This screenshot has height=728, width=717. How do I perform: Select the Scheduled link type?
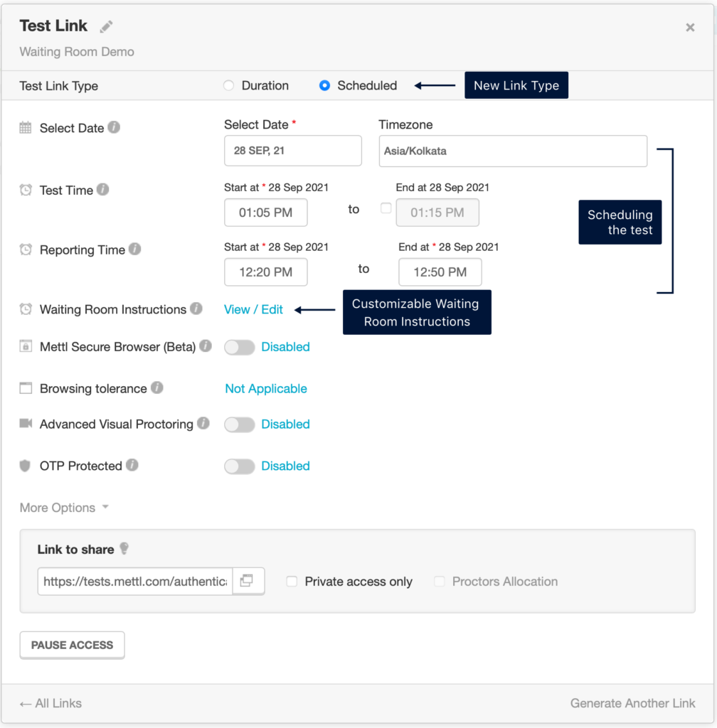(x=324, y=86)
